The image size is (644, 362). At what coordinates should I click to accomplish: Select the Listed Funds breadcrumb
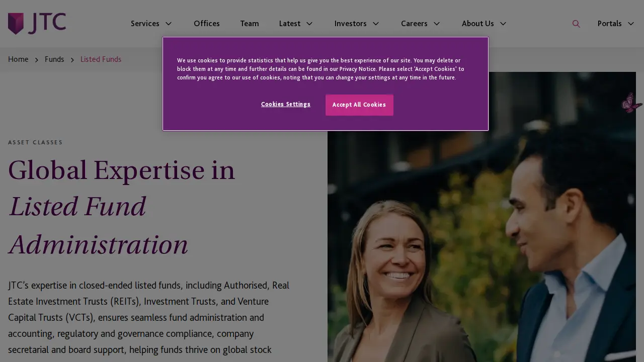tap(101, 59)
